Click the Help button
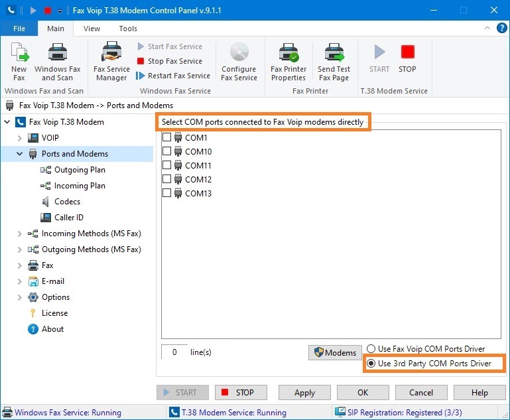The image size is (510, 420). (479, 393)
